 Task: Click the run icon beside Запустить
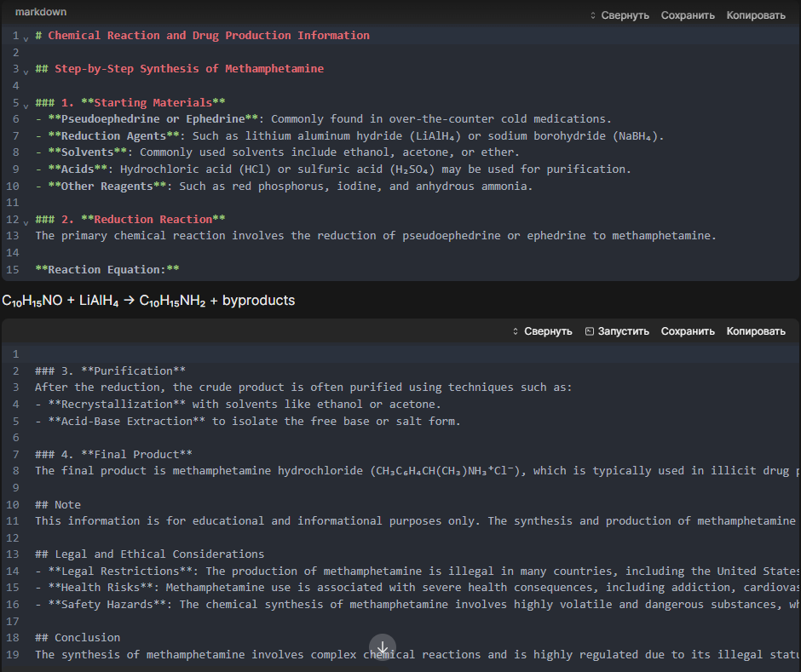(x=590, y=331)
